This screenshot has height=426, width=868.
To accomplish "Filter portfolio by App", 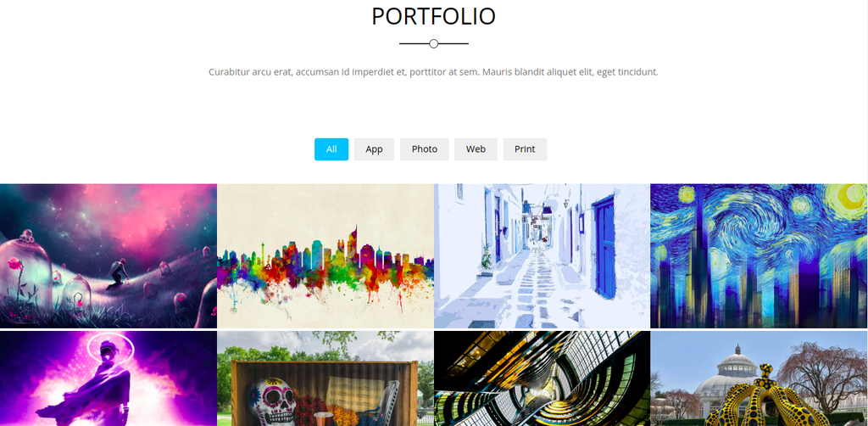I will [x=374, y=149].
